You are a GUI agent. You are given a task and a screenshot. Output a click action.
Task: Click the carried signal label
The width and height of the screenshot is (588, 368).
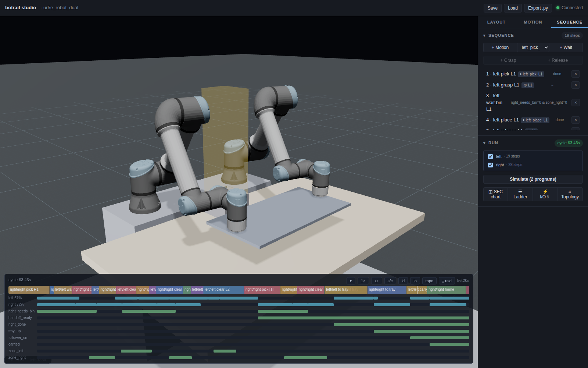(x=14, y=344)
